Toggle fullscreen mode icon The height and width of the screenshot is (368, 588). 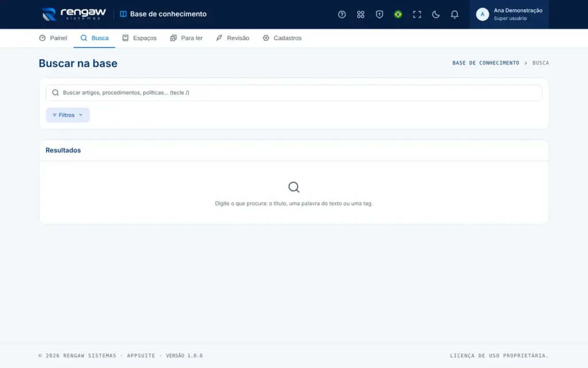pos(417,14)
